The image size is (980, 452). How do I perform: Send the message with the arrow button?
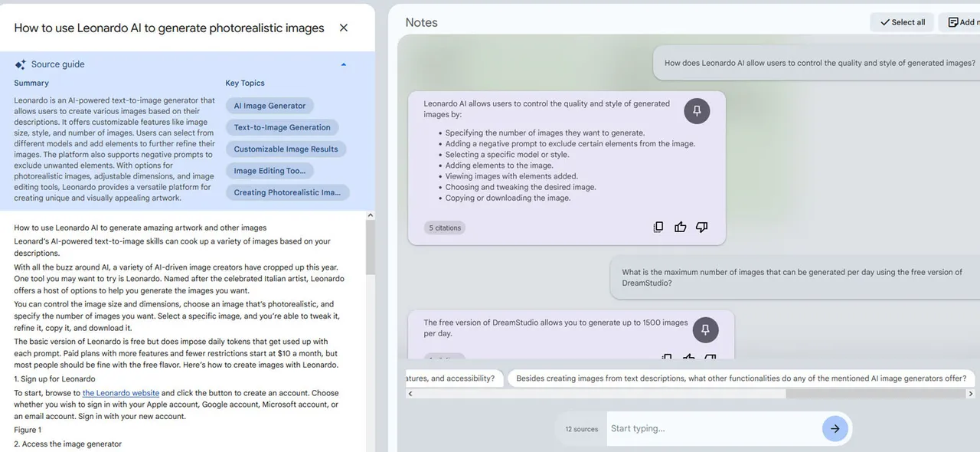point(835,429)
